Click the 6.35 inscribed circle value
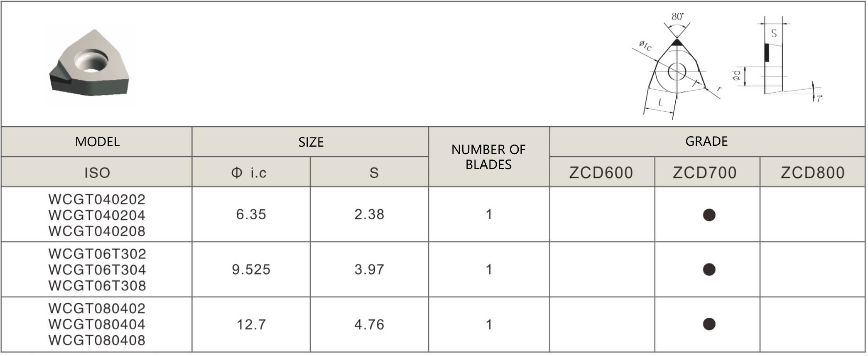Viewport: 868px width, 356px height. 251,215
